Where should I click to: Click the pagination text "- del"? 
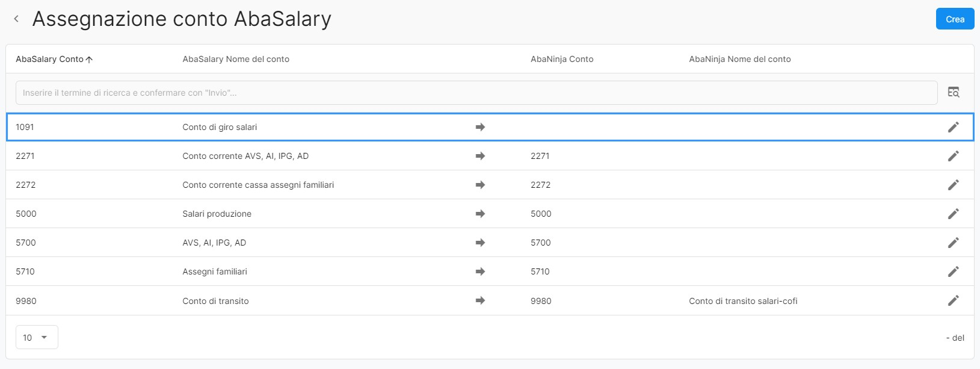click(x=955, y=338)
